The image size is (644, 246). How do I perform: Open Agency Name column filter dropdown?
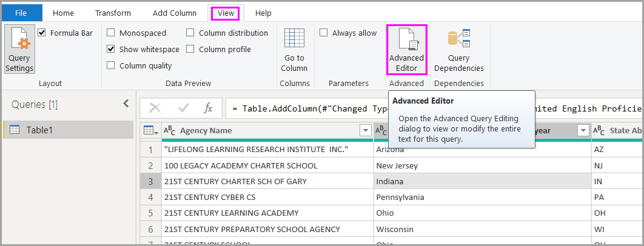pyautogui.click(x=365, y=130)
